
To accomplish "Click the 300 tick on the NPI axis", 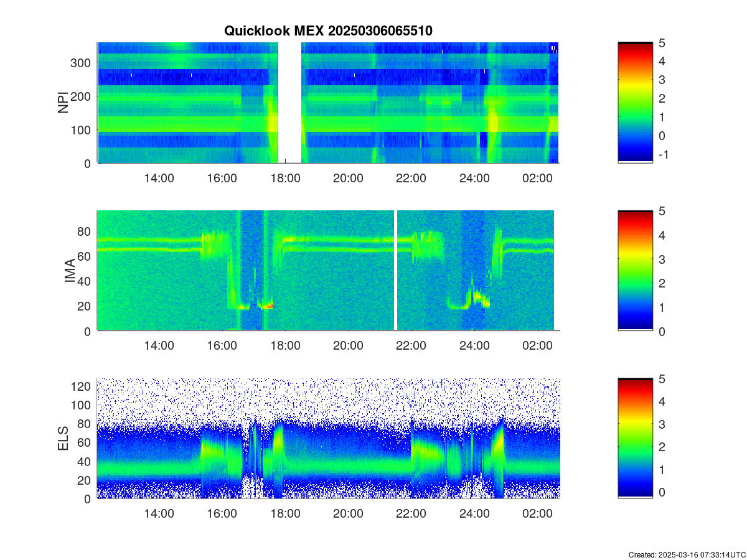I will pos(82,62).
